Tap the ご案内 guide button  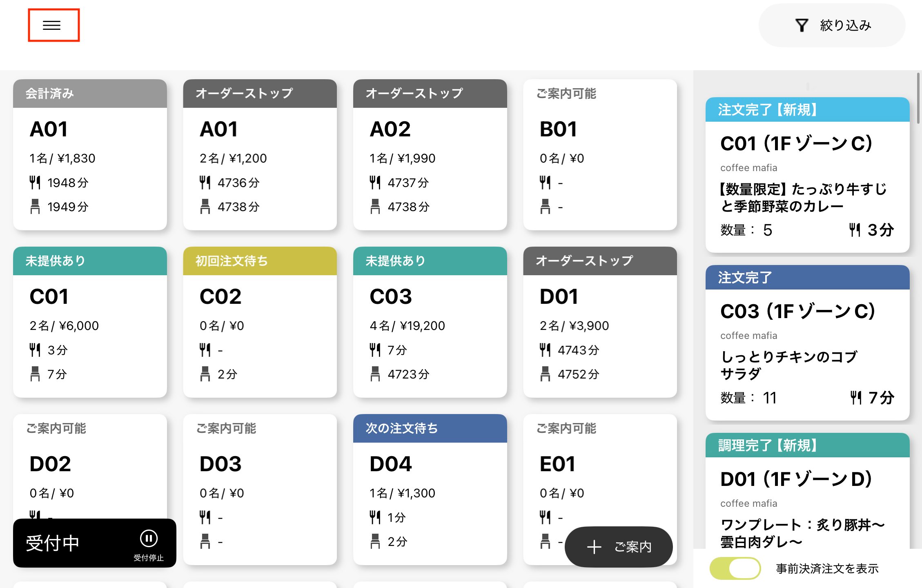tap(618, 547)
